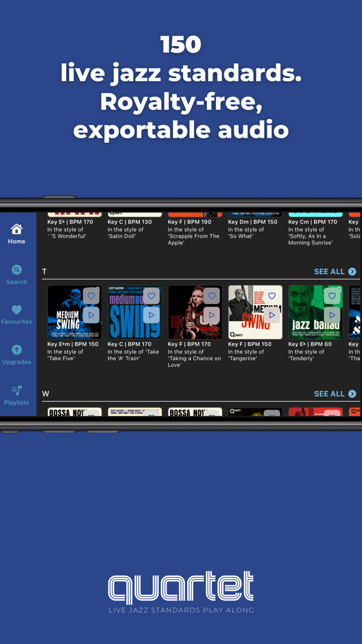
Task: Select the Upgrades tab label
Action: pos(17,362)
